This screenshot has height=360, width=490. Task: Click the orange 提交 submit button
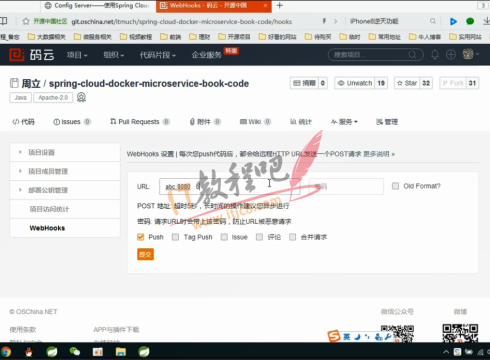pyautogui.click(x=145, y=254)
